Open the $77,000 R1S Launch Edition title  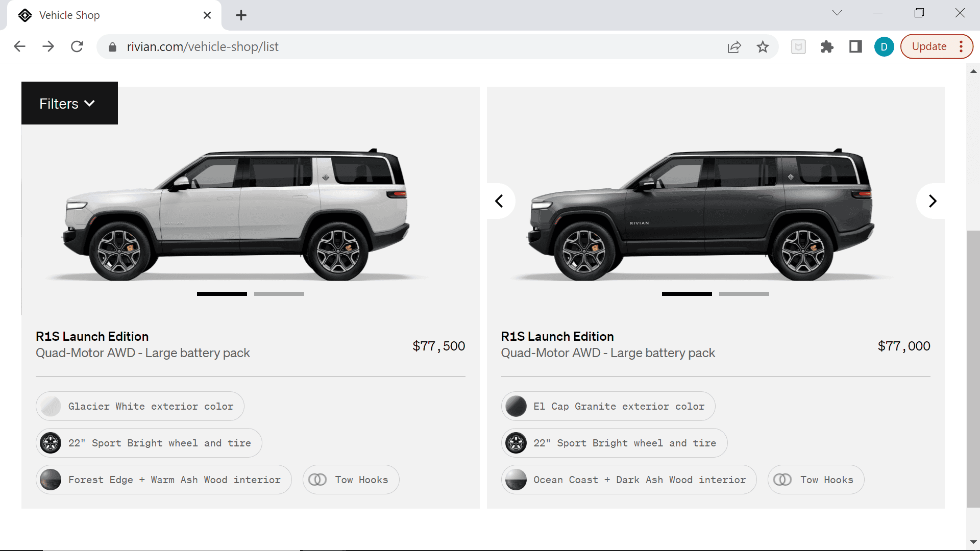coord(557,337)
